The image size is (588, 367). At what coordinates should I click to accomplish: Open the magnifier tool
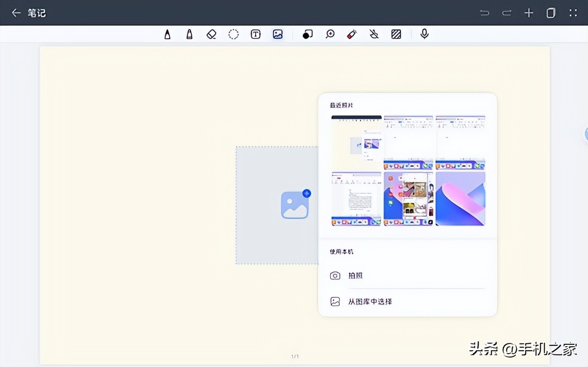click(330, 34)
